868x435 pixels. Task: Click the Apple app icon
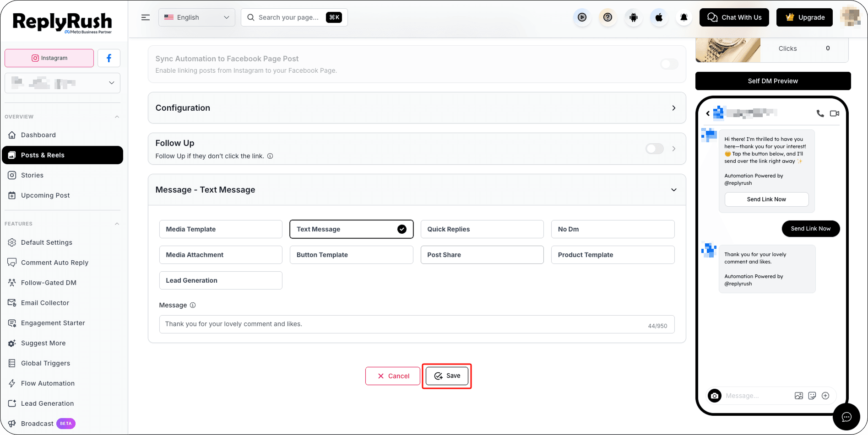point(659,17)
